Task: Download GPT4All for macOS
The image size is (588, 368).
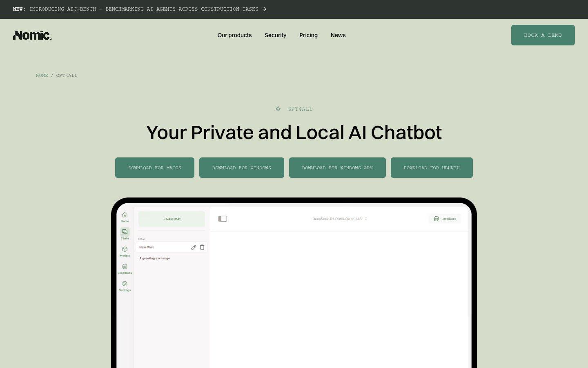Action: [x=154, y=168]
